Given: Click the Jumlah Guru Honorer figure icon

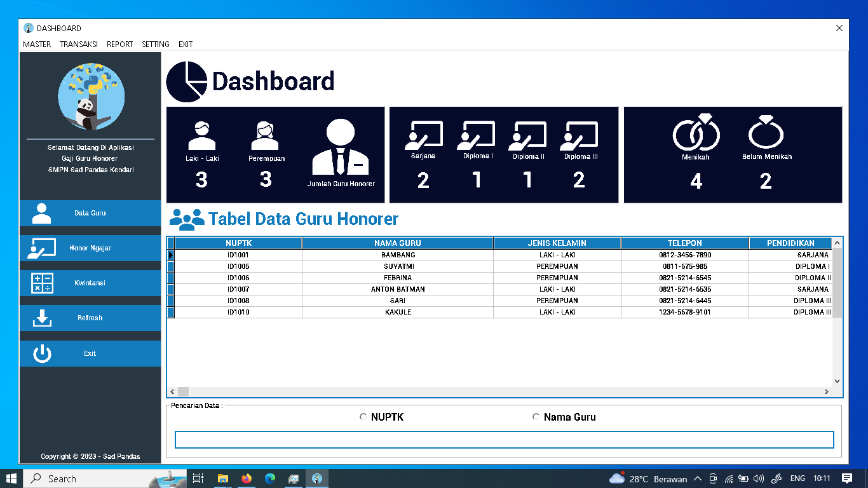Looking at the screenshot, I should point(341,146).
